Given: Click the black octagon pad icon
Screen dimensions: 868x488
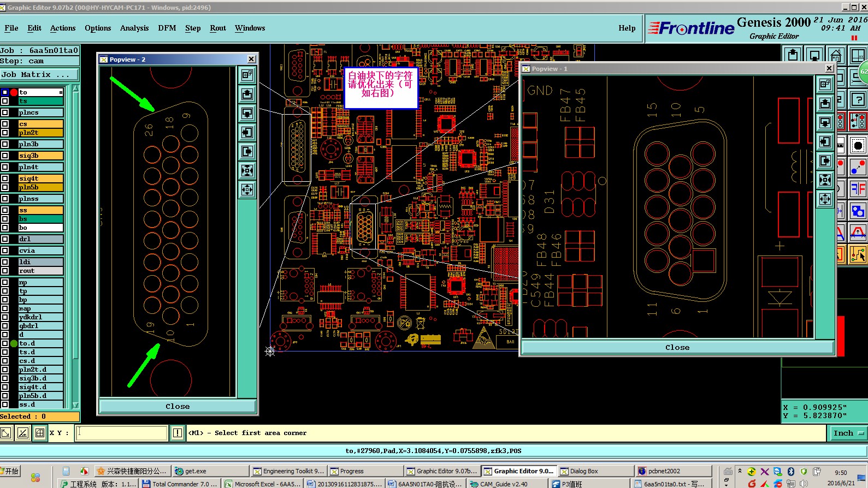Looking at the screenshot, I should click(x=858, y=145).
